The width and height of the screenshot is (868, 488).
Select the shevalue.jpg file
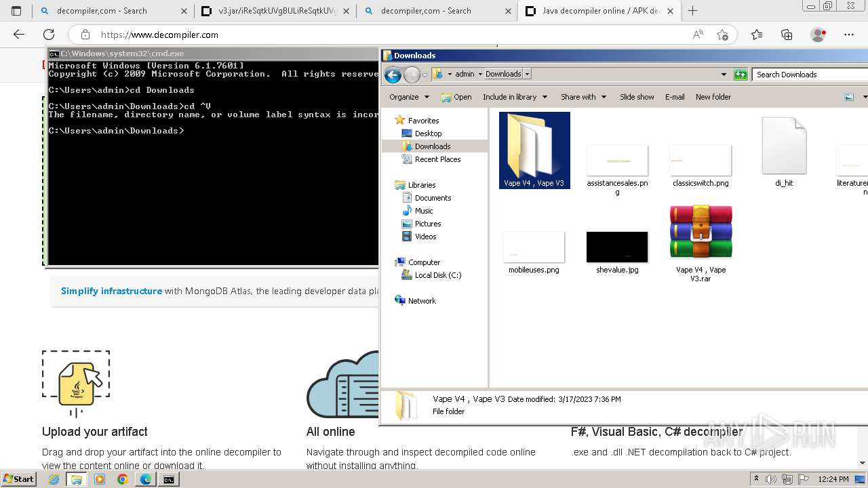617,252
